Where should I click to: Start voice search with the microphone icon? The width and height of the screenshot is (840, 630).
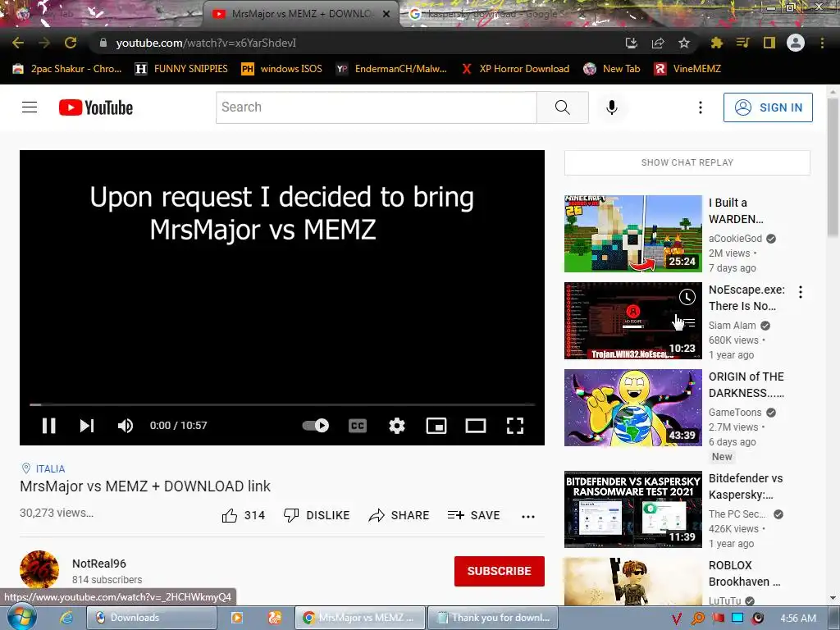click(x=612, y=107)
